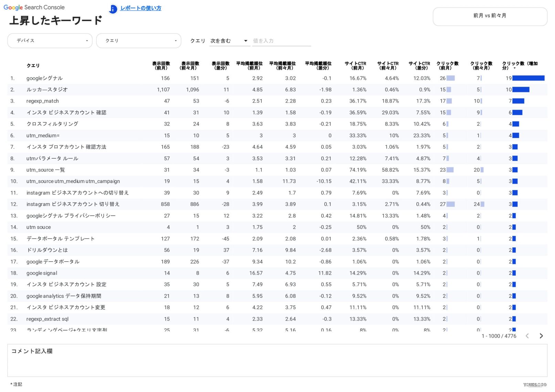Click the 前月 vs 前々月 button

tap(490, 16)
